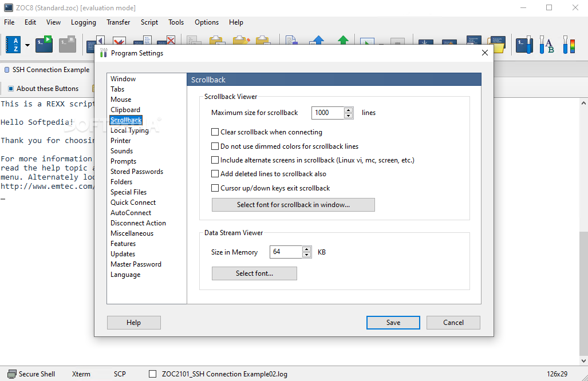
Task: Select Window in settings category list
Action: point(123,79)
